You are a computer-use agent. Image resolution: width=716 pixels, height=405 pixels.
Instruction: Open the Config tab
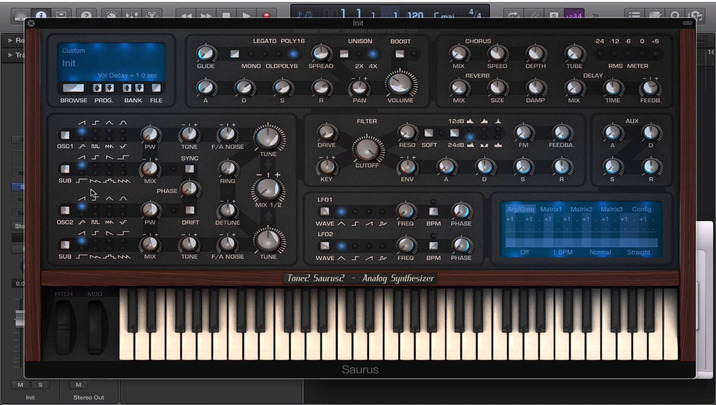642,209
